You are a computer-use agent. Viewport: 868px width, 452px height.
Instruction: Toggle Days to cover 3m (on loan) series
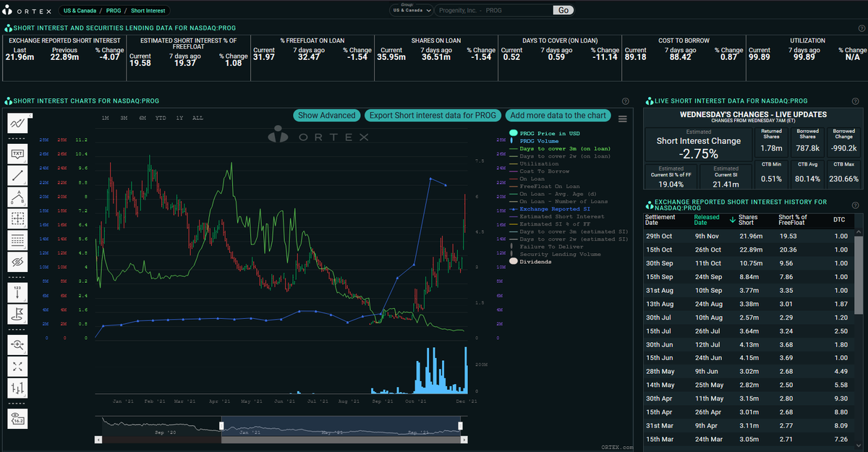pyautogui.click(x=560, y=149)
